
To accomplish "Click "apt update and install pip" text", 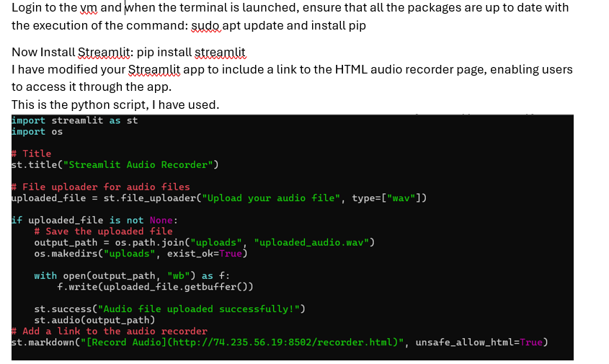I will 294,26.
